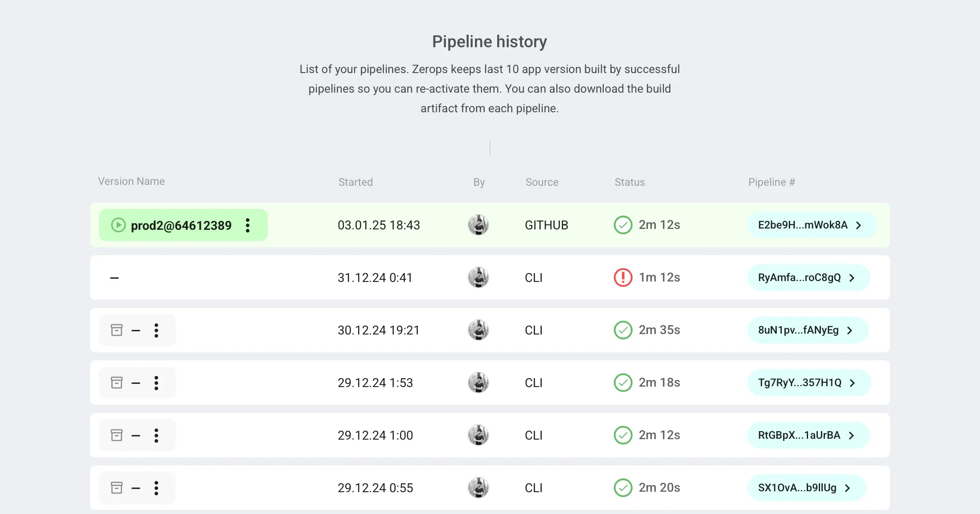Click the green success check icon next to 2m 20s
This screenshot has height=514, width=980.
623,488
